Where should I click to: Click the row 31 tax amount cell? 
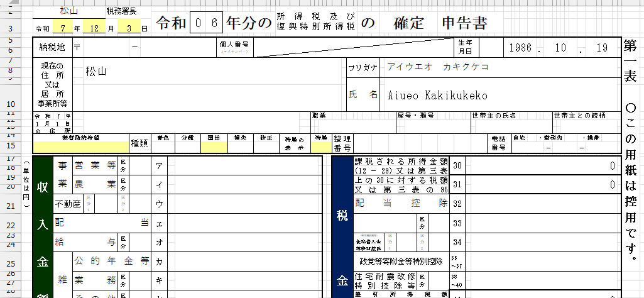(x=542, y=184)
